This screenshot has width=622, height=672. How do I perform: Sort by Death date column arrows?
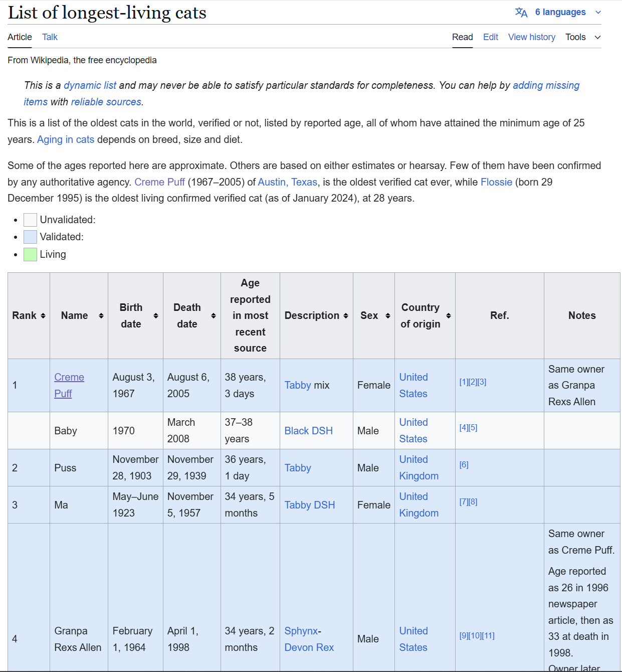tap(214, 315)
